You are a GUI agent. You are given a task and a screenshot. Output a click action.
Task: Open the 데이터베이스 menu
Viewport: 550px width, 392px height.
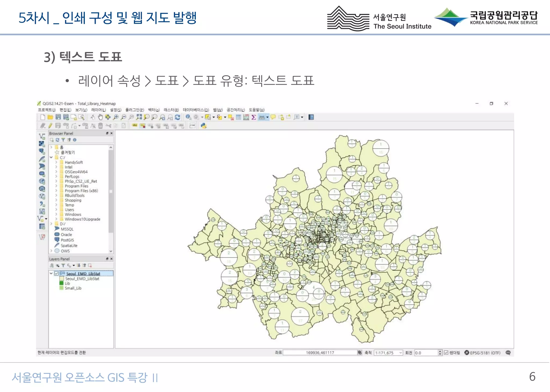196,110
